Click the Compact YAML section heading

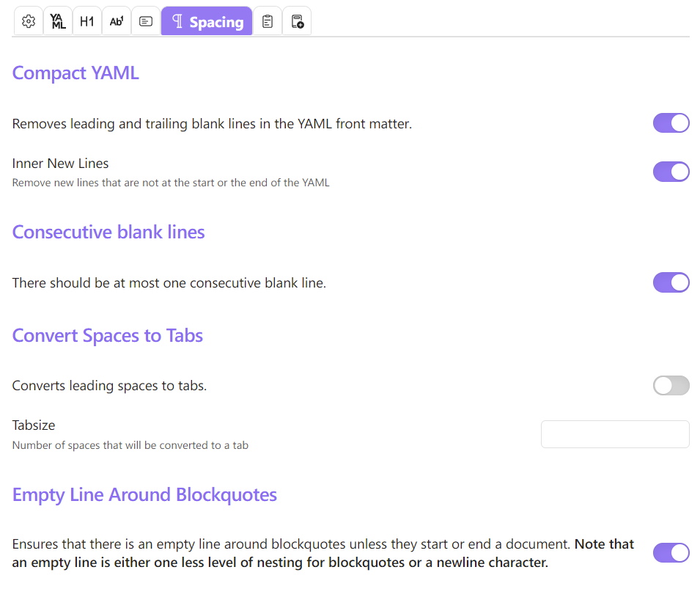(75, 73)
